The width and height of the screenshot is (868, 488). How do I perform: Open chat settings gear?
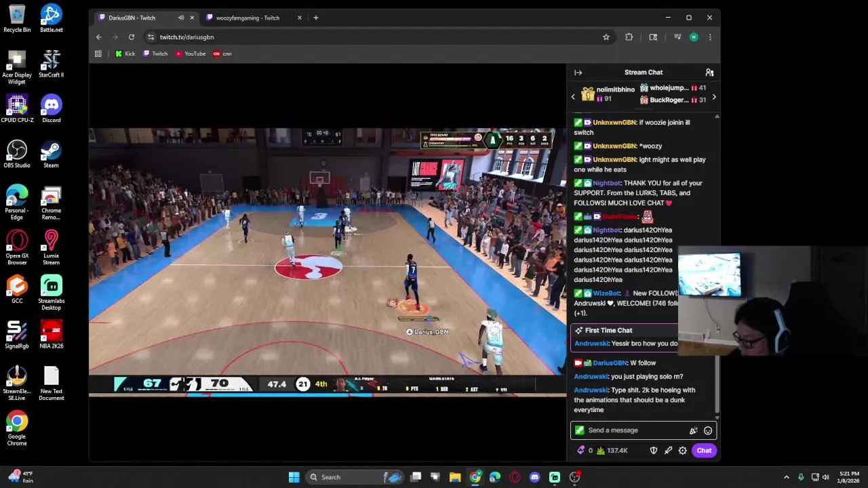683,451
